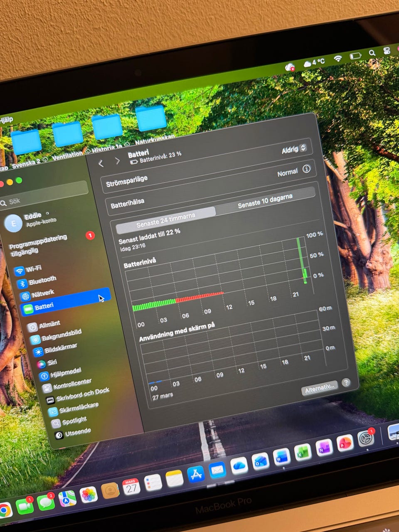Viewport: 399px width, 532px height.
Task: Click the Alternativ… button
Action: [319, 389]
